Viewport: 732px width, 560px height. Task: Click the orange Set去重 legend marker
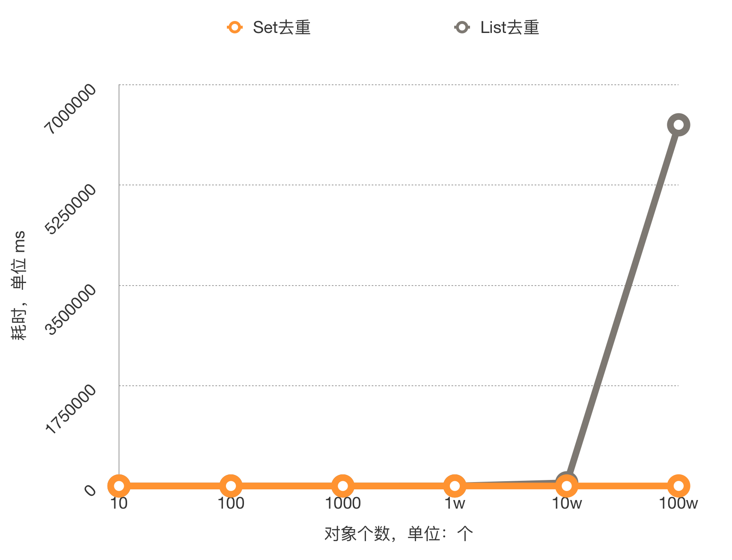pyautogui.click(x=235, y=27)
